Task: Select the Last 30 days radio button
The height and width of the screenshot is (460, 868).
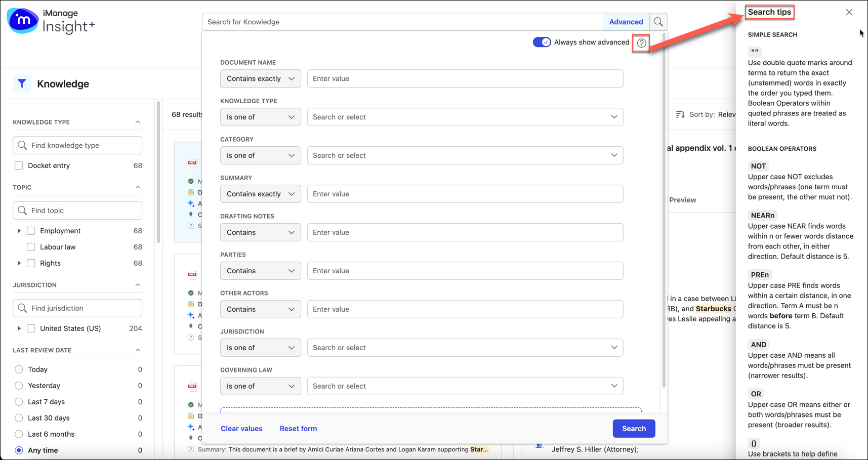Action: click(x=19, y=417)
